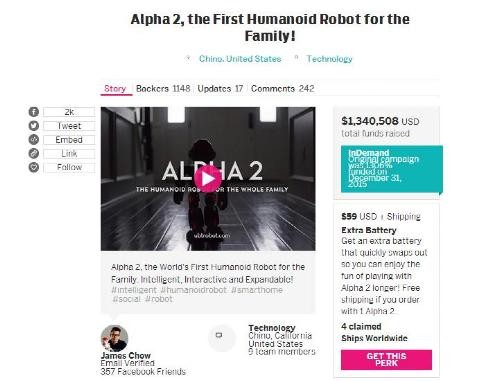Click the Link chain icon
This screenshot has width=500, height=381.
click(34, 153)
